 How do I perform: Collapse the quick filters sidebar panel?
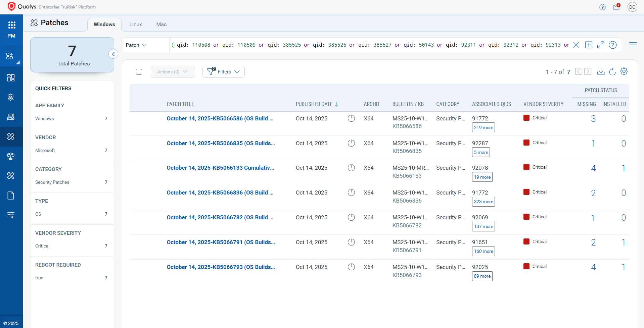click(113, 54)
